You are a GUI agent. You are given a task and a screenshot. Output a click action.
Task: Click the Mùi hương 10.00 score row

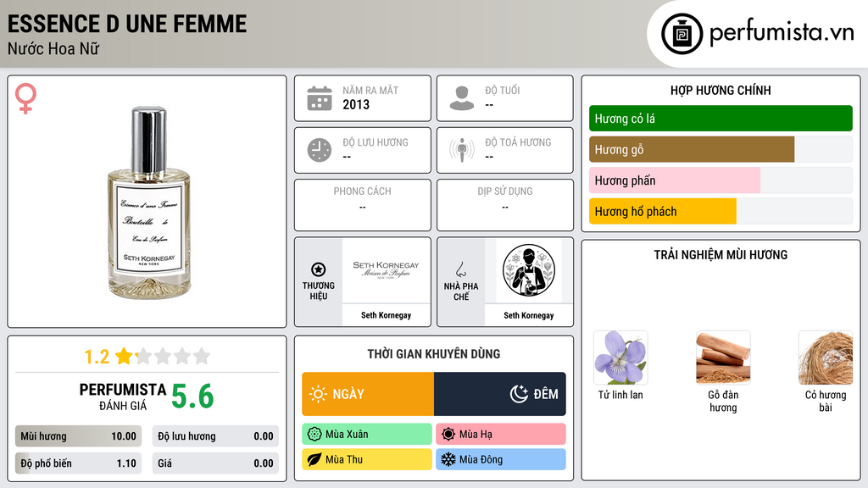(x=78, y=436)
